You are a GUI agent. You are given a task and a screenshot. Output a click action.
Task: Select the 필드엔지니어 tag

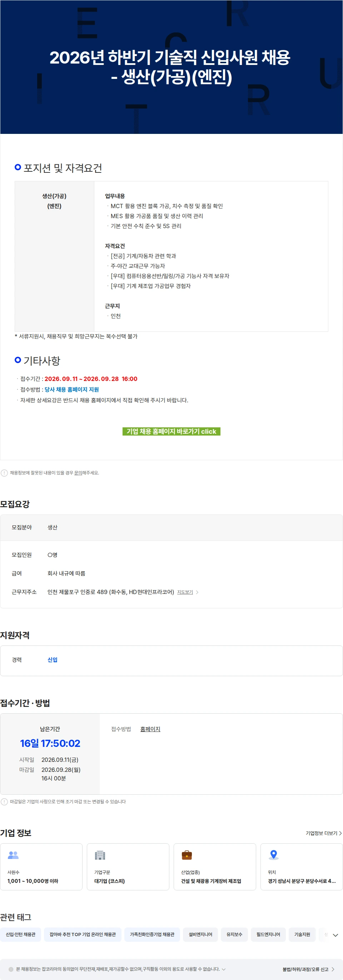click(x=268, y=934)
